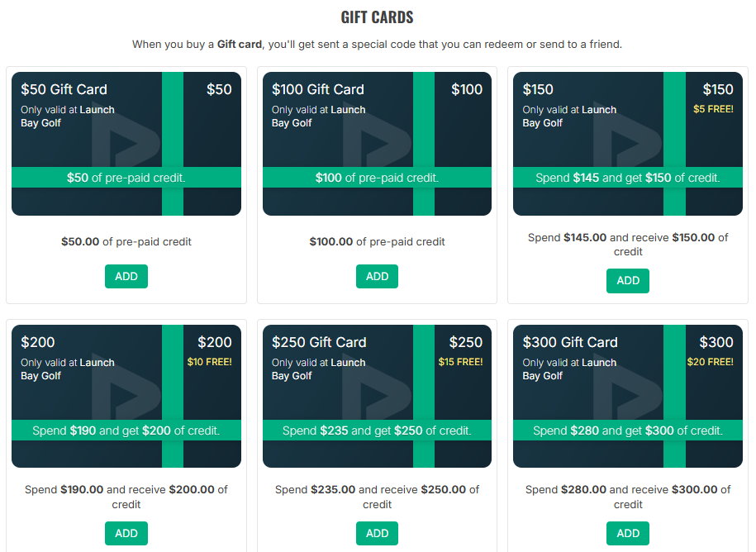Click the "$300 Gift Card" card title
Screen dimensions: 756x552
point(569,342)
